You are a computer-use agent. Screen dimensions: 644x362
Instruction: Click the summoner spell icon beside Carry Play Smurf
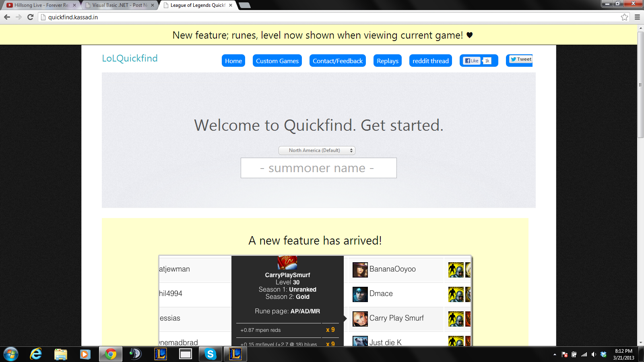(x=456, y=319)
